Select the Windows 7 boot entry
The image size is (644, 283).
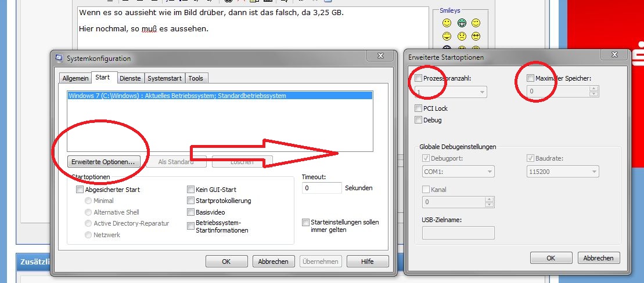pos(220,96)
